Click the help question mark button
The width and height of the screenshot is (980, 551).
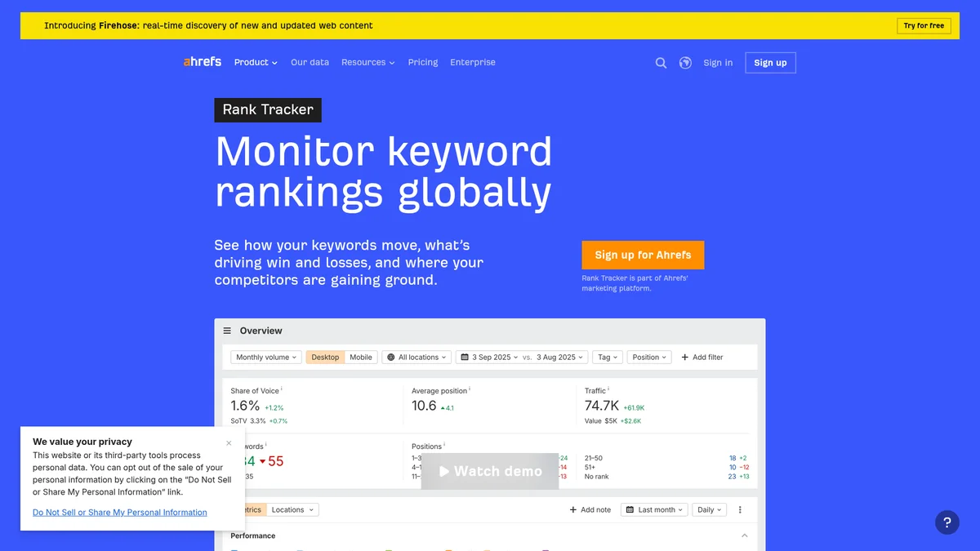pyautogui.click(x=947, y=522)
